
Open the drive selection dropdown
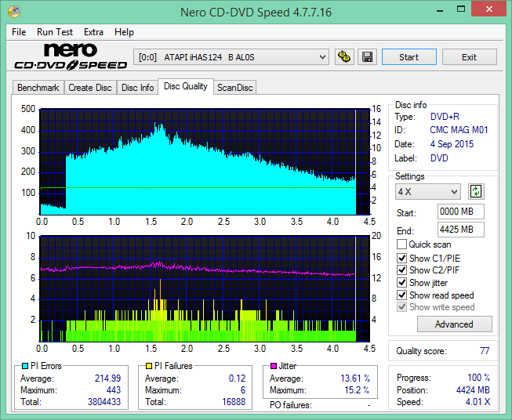point(231,57)
